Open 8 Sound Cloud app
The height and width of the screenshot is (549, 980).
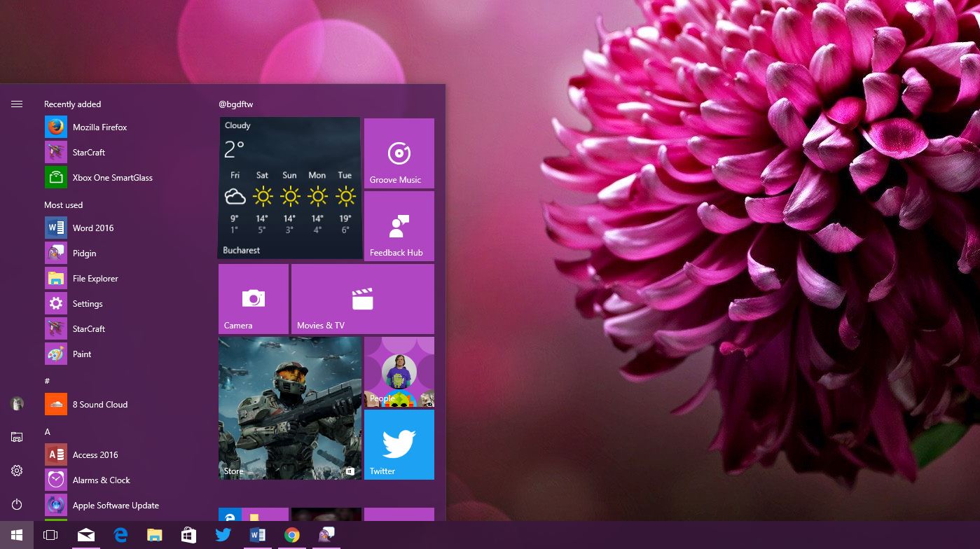126,405
